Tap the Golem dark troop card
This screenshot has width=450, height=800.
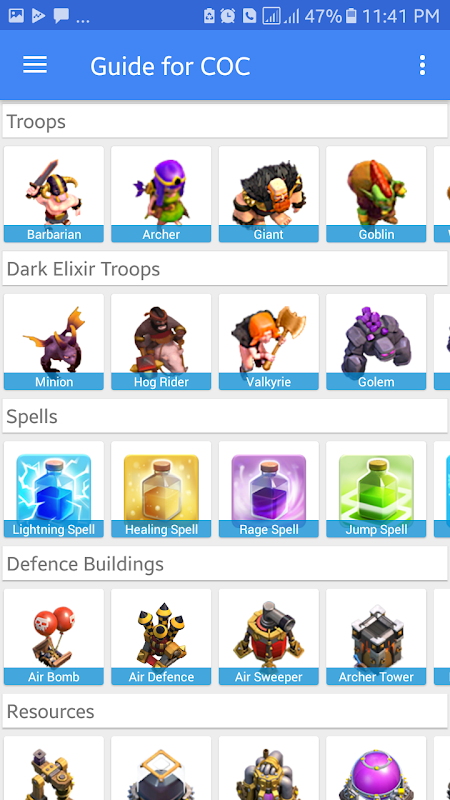pos(376,342)
